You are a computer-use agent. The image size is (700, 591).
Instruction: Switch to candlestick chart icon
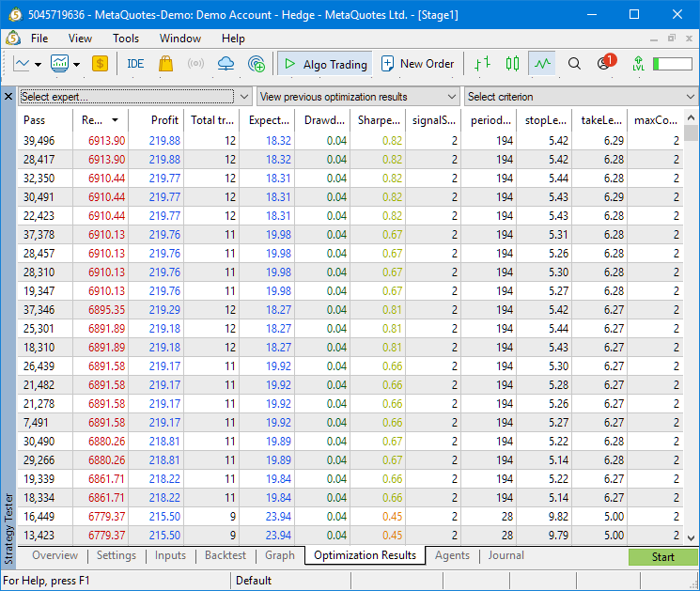pyautogui.click(x=512, y=64)
